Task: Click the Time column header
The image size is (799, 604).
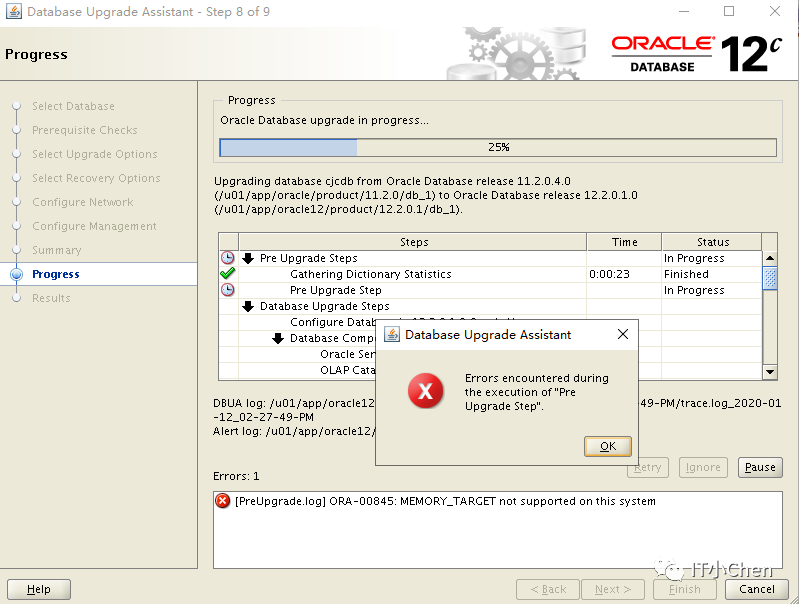Action: click(624, 242)
